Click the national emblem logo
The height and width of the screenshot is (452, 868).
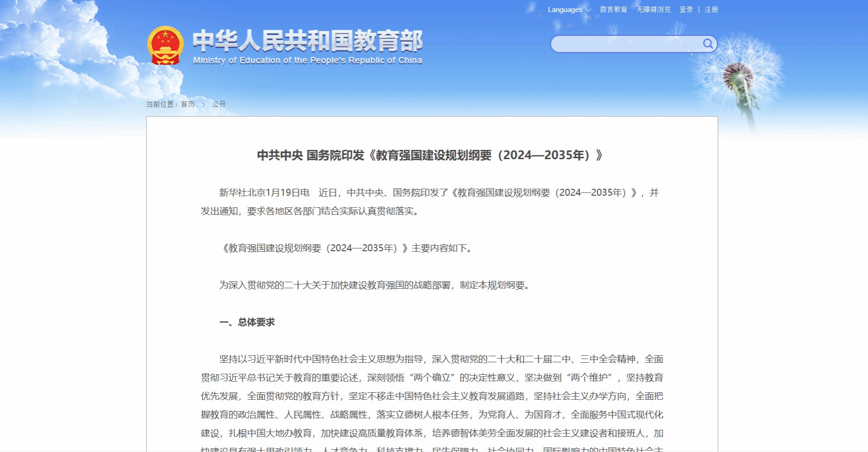click(x=165, y=45)
